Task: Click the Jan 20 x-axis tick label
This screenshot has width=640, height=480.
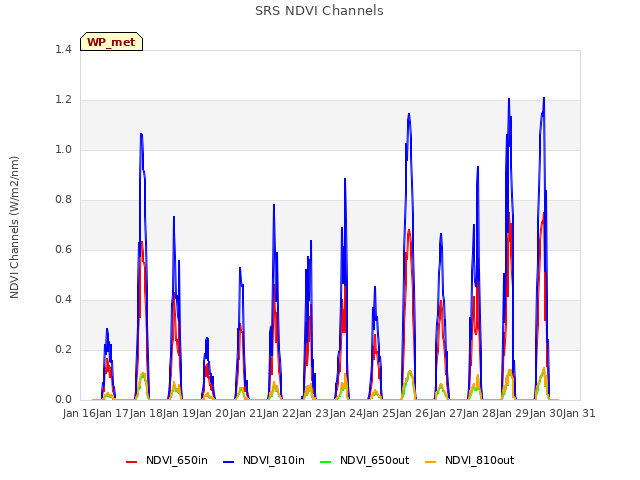Action: click(x=213, y=413)
